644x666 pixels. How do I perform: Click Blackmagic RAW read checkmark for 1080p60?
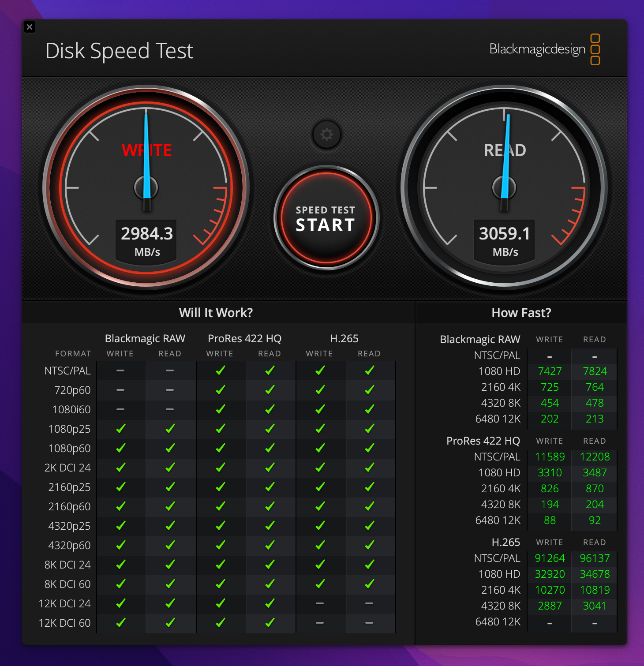[x=170, y=448]
